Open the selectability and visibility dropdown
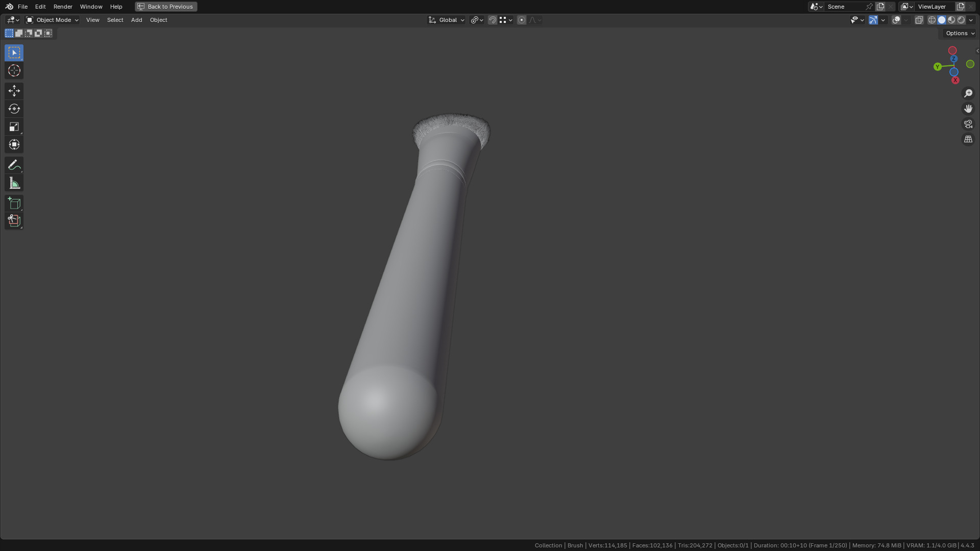This screenshot has width=980, height=551. point(857,20)
